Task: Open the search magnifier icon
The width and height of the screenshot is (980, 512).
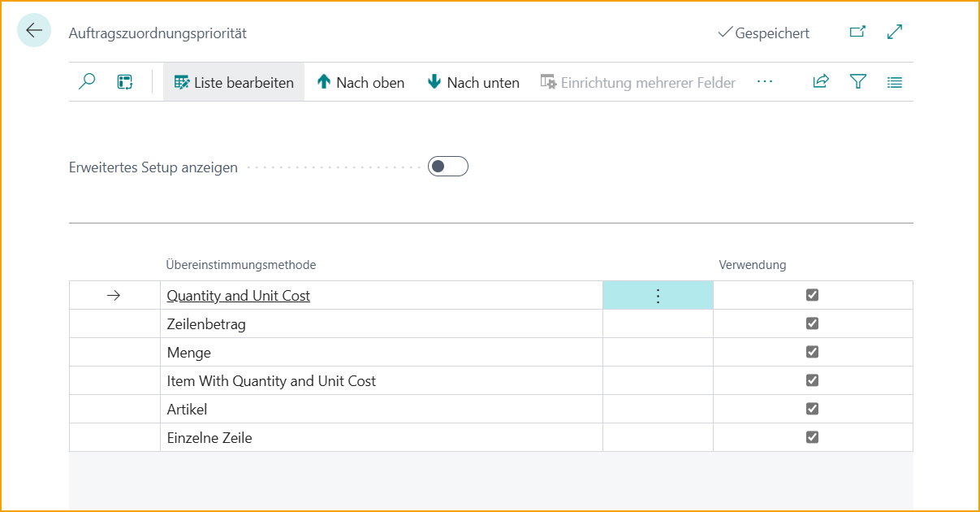Action: coord(87,82)
